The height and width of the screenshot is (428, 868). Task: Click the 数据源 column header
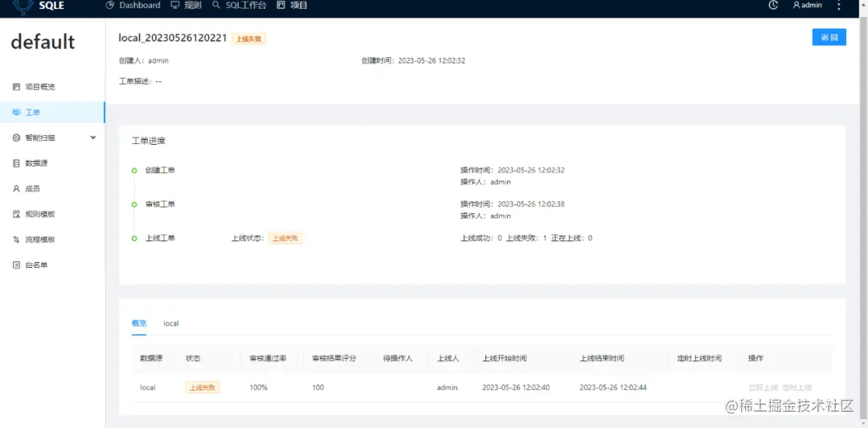pos(151,358)
